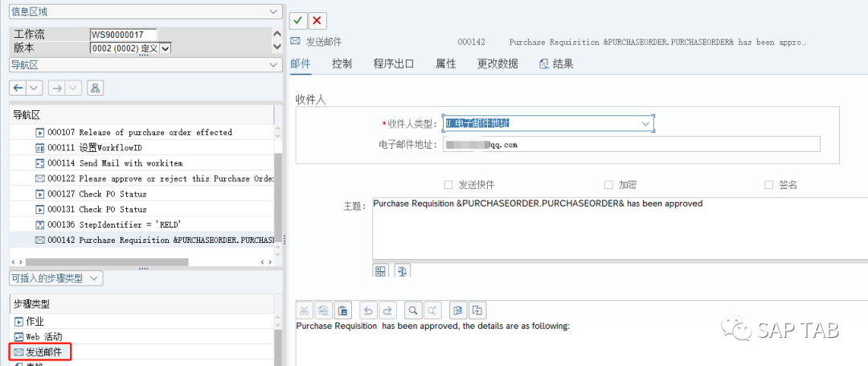Cancel with the red X button
This screenshot has height=366, width=868.
[x=317, y=20]
